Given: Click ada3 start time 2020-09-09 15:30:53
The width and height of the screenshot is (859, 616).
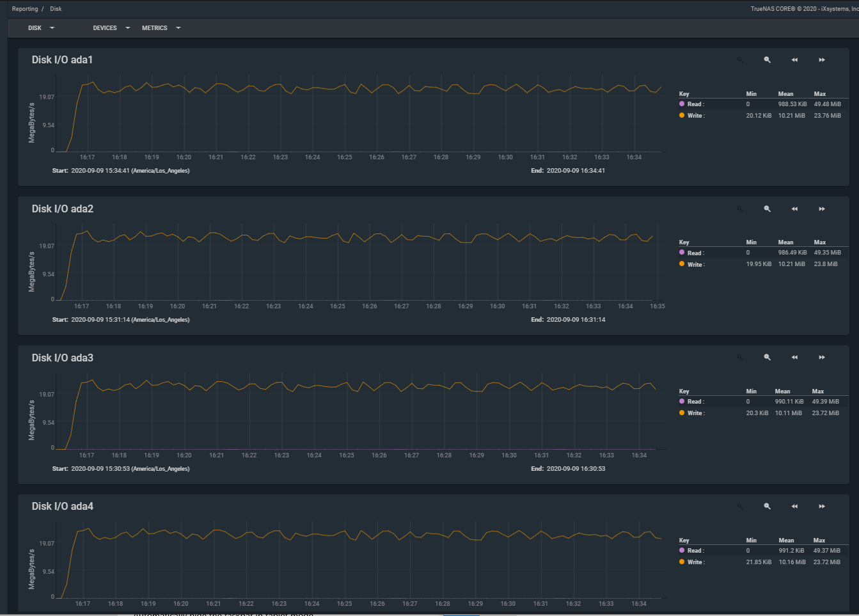Looking at the screenshot, I should pyautogui.click(x=130, y=469).
